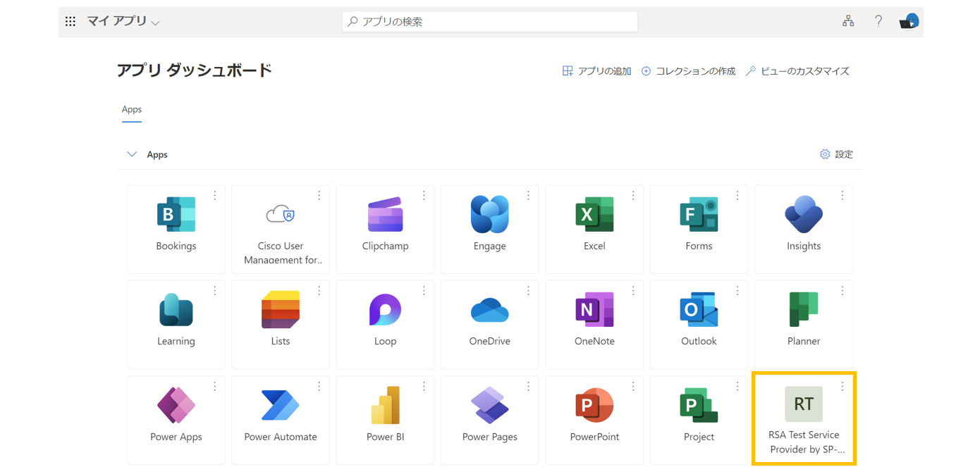Viewport: 980px width, 467px height.
Task: Open more options for OneDrive tile
Action: 529,291
